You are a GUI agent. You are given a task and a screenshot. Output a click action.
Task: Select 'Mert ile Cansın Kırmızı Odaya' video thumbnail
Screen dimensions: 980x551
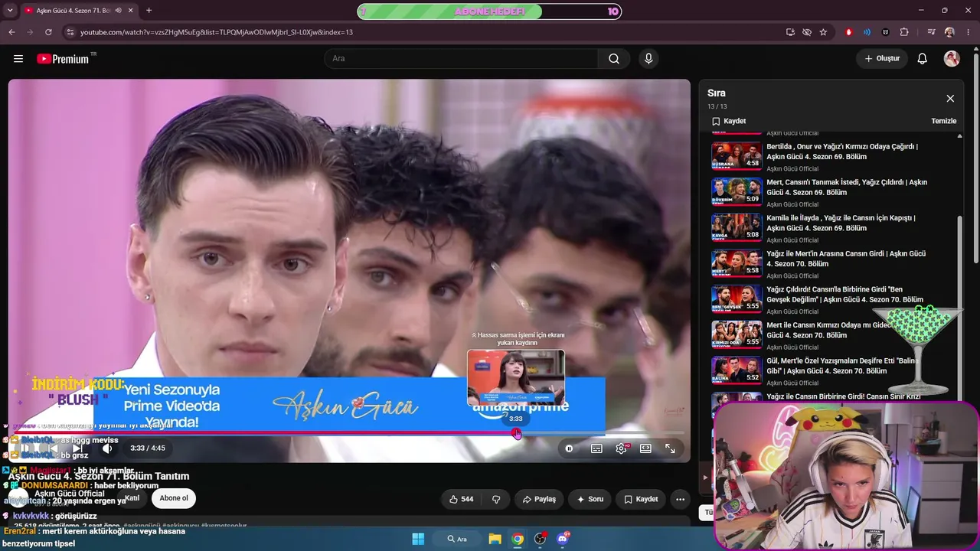[x=737, y=334]
